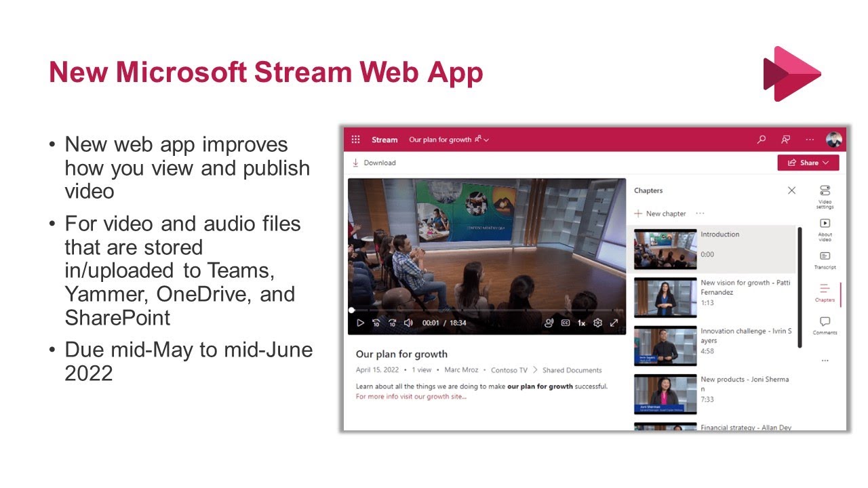Open the user profile avatar

pyautogui.click(x=834, y=140)
